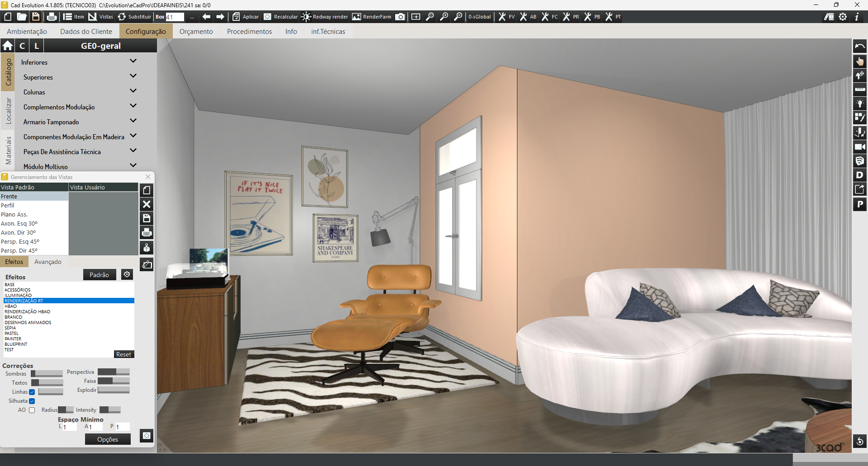Image resolution: width=868 pixels, height=466 pixels.
Task: Click the Opções button
Action: [x=108, y=439]
